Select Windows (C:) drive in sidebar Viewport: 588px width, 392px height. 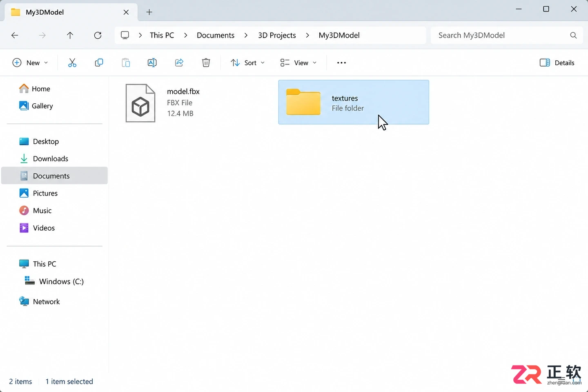[54, 281]
